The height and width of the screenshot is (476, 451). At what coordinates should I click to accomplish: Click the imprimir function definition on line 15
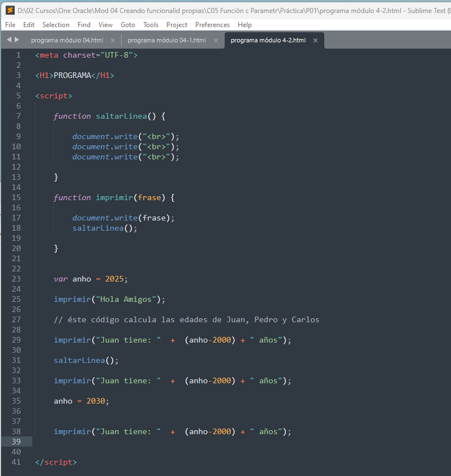pos(114,197)
